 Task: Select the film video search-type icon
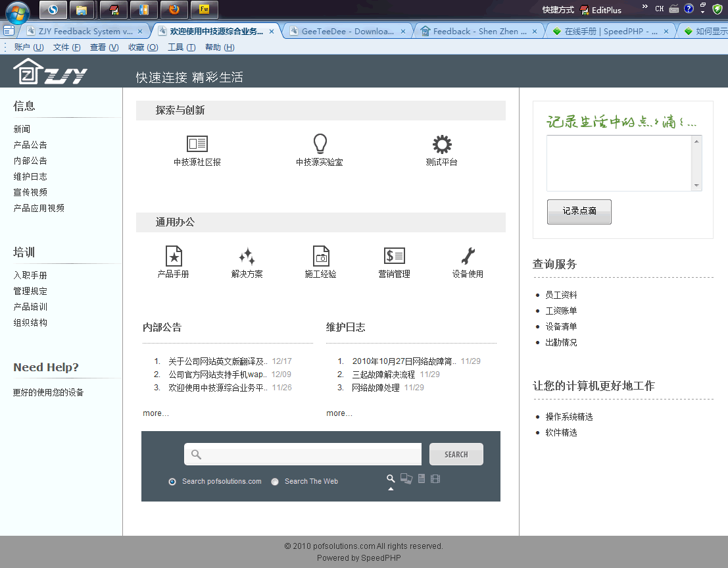tap(435, 478)
